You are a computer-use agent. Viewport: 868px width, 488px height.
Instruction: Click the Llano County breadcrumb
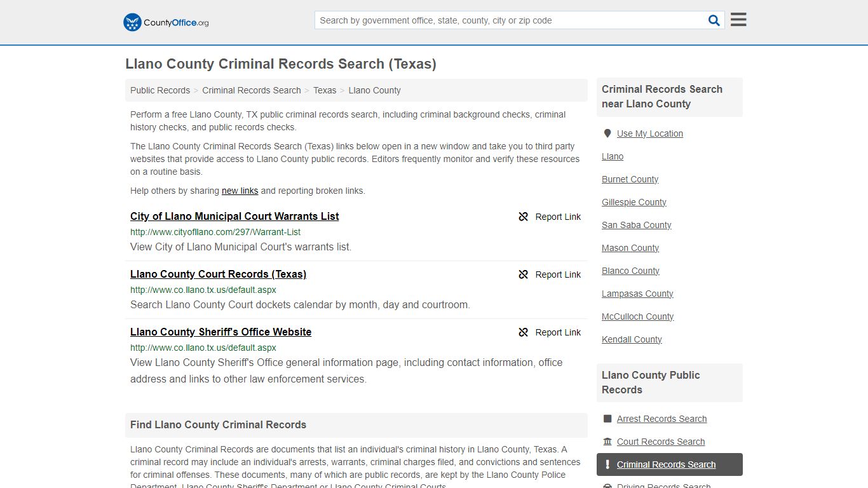(374, 90)
